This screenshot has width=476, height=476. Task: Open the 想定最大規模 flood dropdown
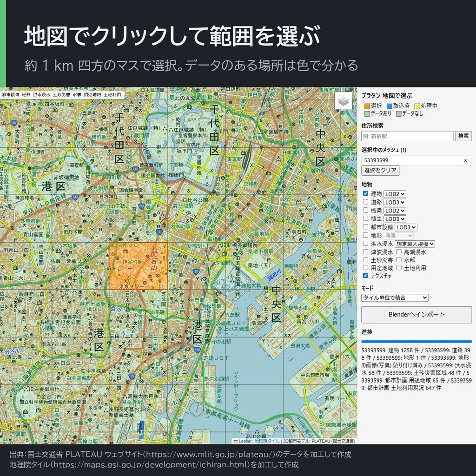click(x=415, y=244)
